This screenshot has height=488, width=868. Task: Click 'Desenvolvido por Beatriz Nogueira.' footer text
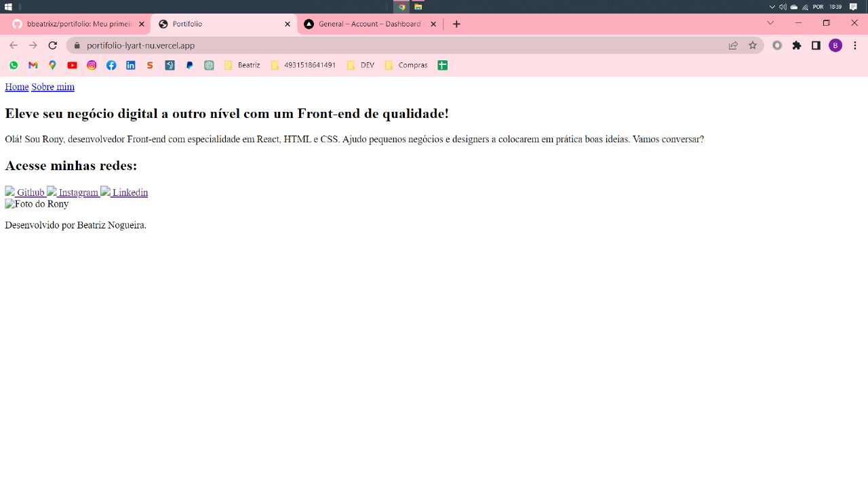coord(75,225)
